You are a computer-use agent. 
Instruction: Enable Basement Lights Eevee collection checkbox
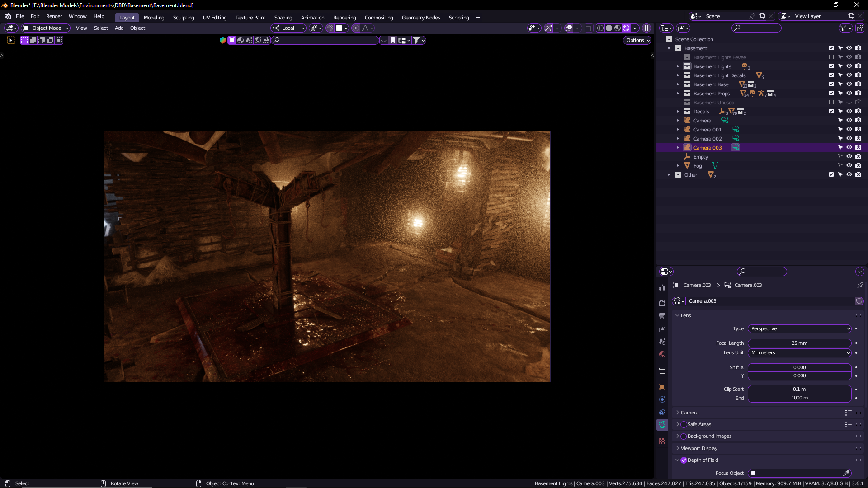click(831, 57)
